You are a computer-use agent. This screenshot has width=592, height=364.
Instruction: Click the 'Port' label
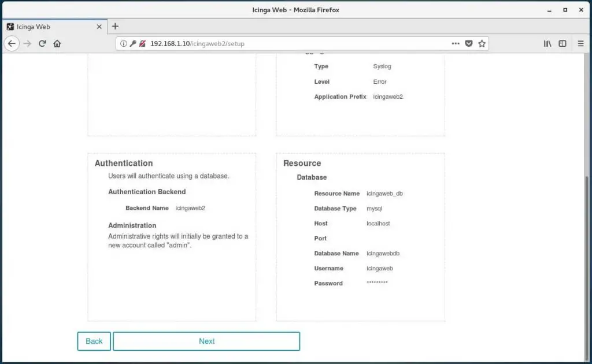point(320,239)
